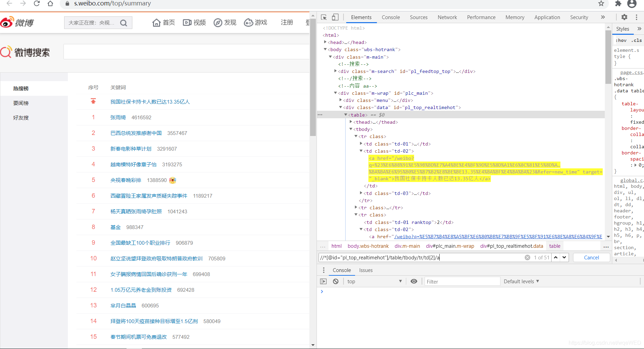
Task: Clear the console messages
Action: pyautogui.click(x=336, y=281)
